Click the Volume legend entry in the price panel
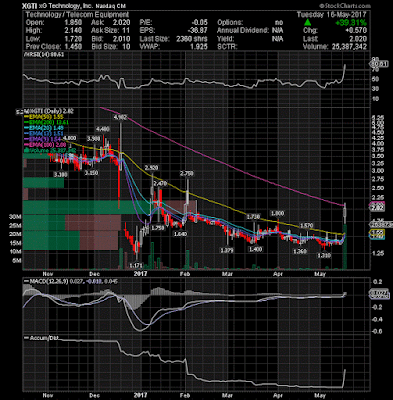 point(50,150)
